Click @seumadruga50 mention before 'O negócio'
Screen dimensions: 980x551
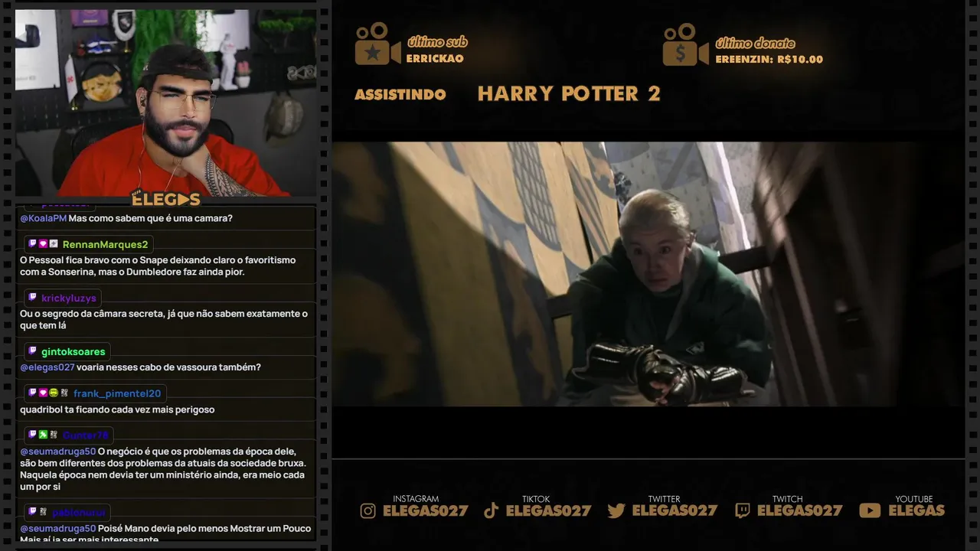click(x=58, y=452)
